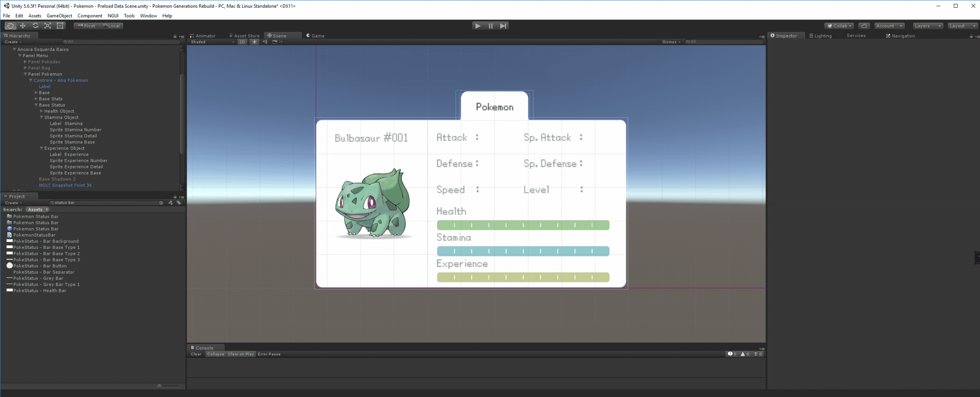The width and height of the screenshot is (980, 397).
Task: Select the Hand tool
Action: tap(10, 26)
